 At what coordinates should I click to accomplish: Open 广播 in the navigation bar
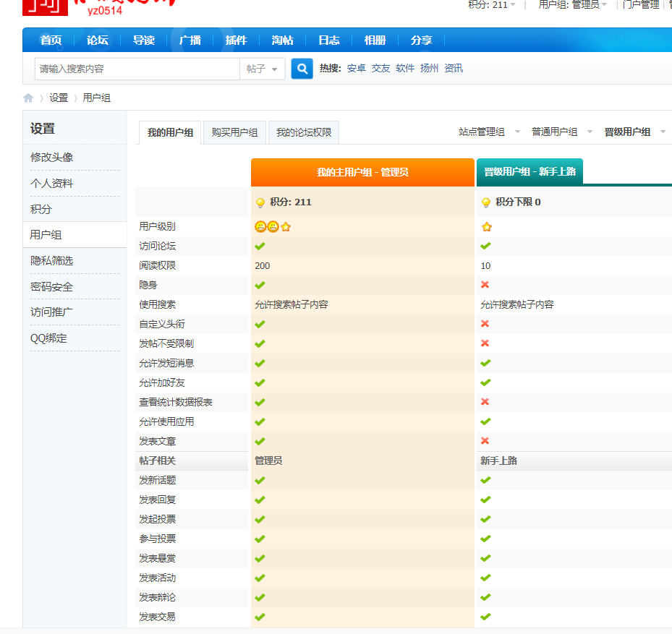pyautogui.click(x=190, y=40)
